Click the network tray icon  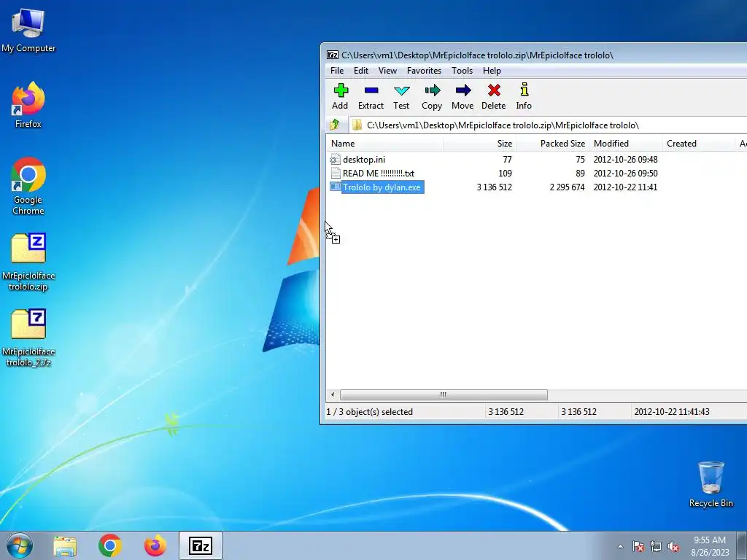click(x=656, y=547)
